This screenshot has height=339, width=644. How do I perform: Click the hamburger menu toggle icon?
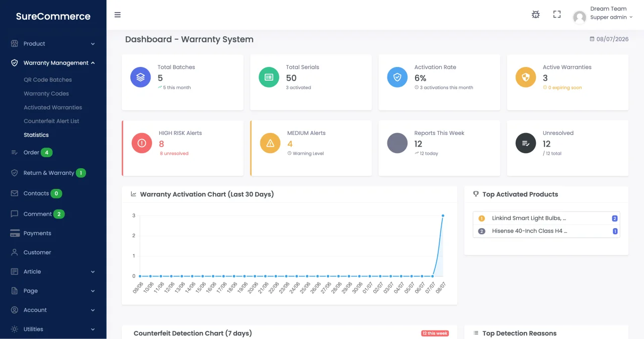pyautogui.click(x=118, y=15)
